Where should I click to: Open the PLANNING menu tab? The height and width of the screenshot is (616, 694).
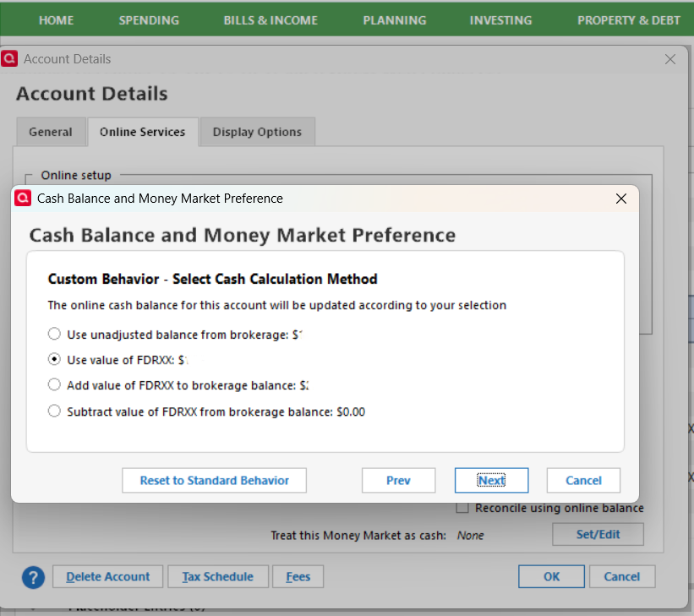click(x=395, y=20)
